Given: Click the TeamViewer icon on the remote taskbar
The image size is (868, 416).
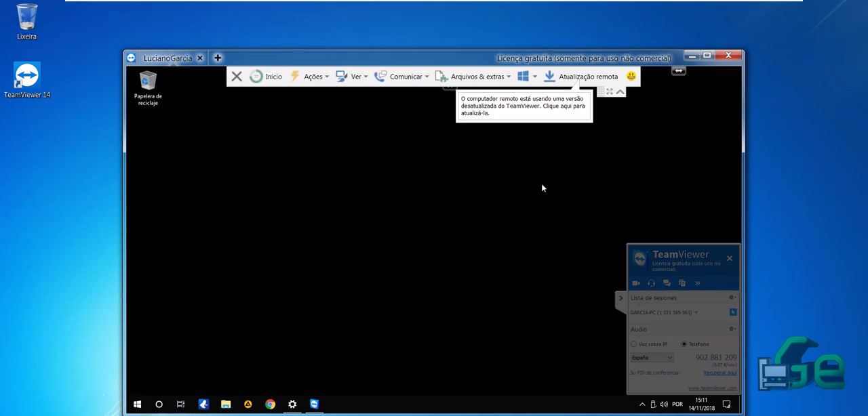Looking at the screenshot, I should [315, 404].
